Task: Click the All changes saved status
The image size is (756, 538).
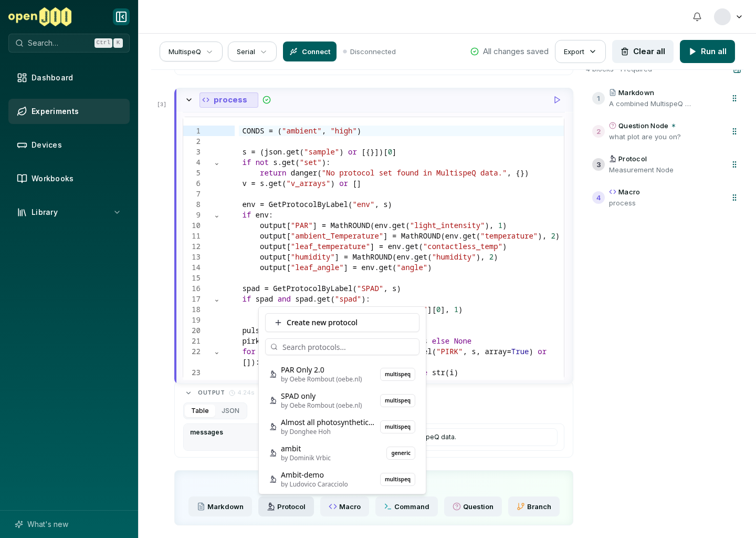Action: click(x=509, y=51)
